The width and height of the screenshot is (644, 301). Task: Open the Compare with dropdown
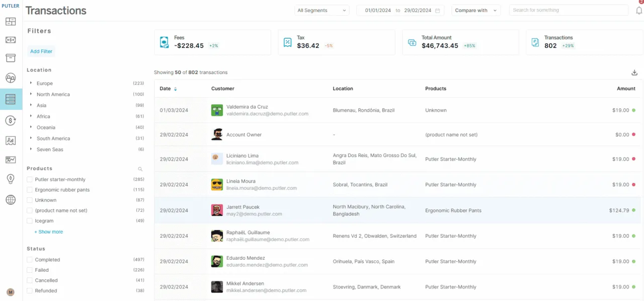point(475,11)
